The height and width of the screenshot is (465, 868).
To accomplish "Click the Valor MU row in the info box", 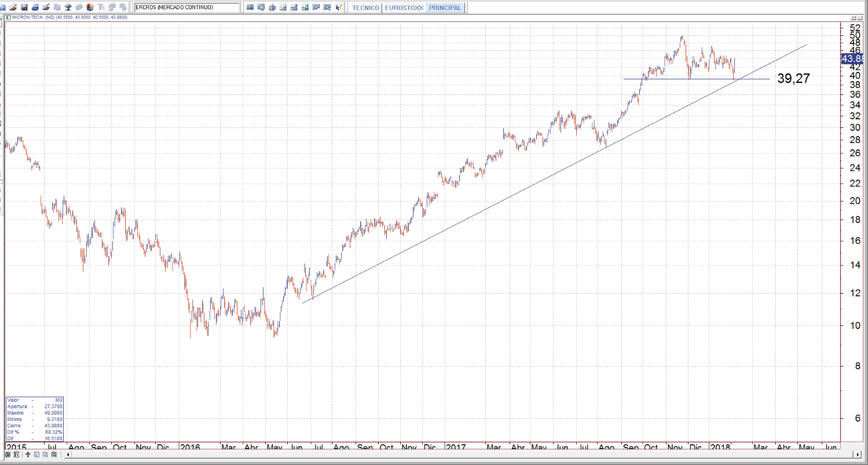I will click(34, 400).
